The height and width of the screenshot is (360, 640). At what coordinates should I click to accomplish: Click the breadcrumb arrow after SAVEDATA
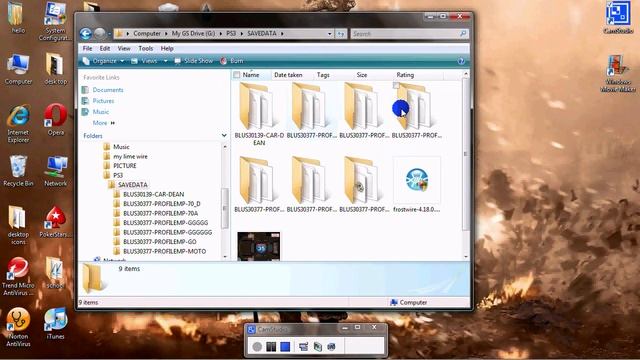click(x=282, y=33)
